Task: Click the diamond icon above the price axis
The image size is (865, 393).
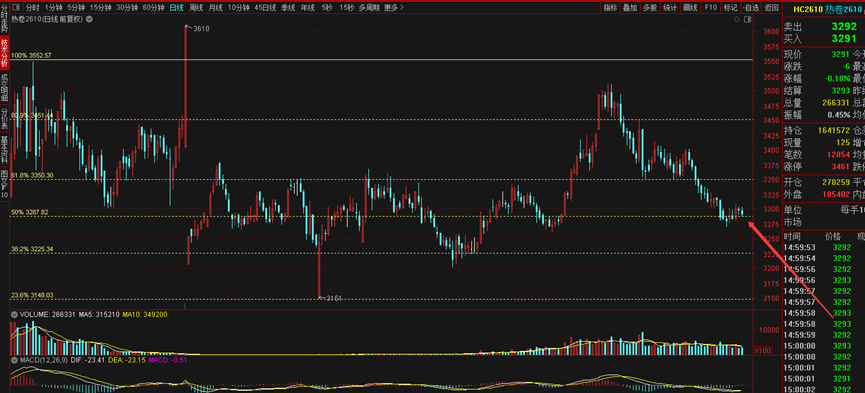Action: pos(737,19)
